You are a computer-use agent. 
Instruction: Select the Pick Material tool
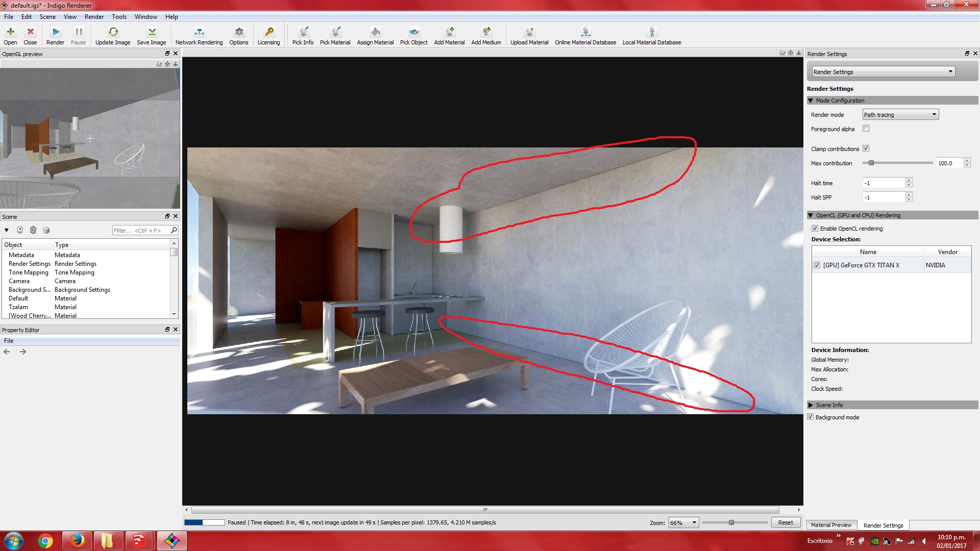click(335, 32)
